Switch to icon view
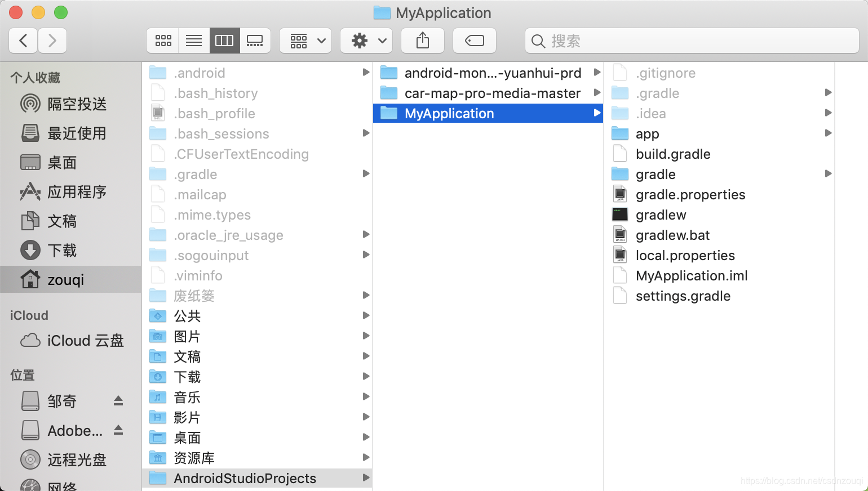The width and height of the screenshot is (868, 491). tap(163, 41)
